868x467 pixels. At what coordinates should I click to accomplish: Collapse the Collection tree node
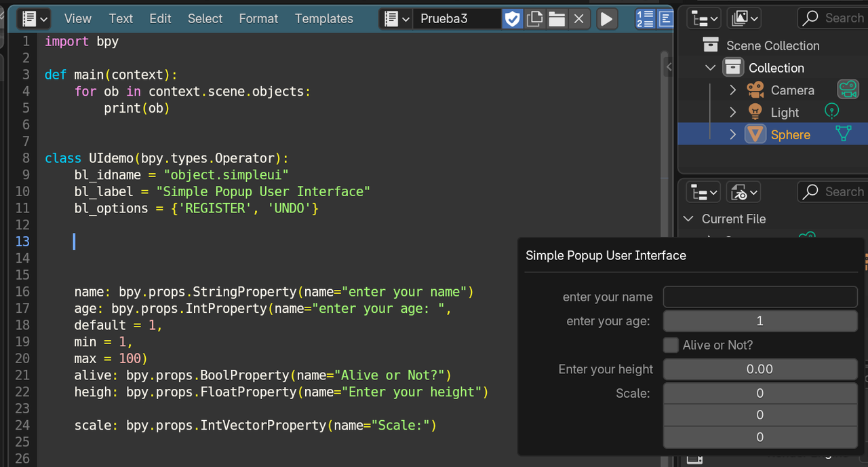click(710, 68)
